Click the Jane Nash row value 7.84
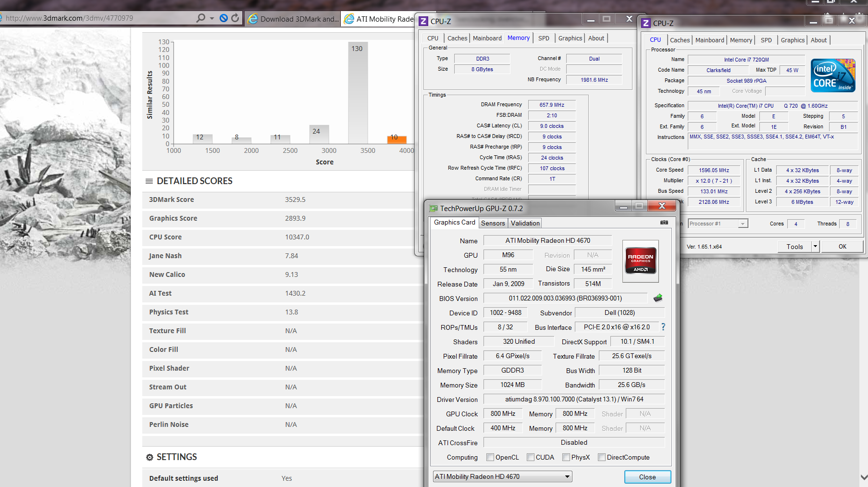This screenshot has width=868, height=487. pos(292,256)
